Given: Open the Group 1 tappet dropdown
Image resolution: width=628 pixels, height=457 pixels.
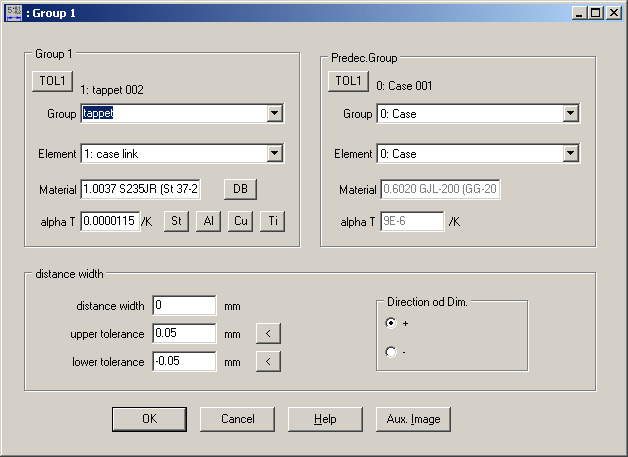Looking at the screenshot, I should click(x=274, y=114).
